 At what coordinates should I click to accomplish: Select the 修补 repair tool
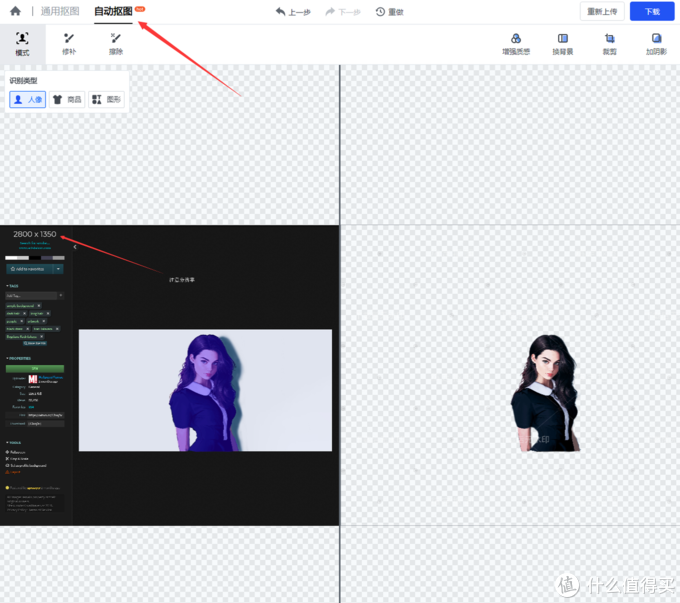[69, 43]
